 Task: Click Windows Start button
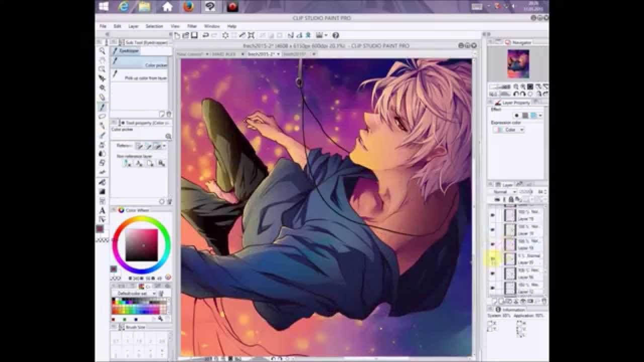(104, 7)
